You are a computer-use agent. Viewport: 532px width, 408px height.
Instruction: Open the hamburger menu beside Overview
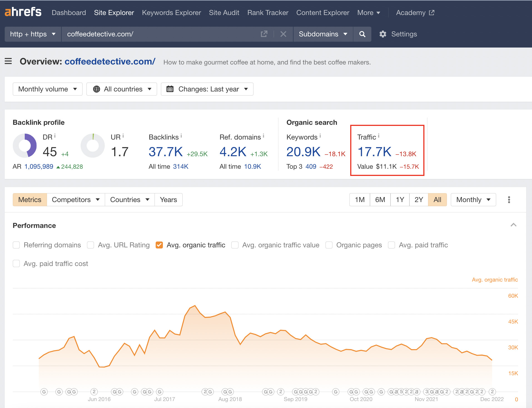click(x=8, y=61)
